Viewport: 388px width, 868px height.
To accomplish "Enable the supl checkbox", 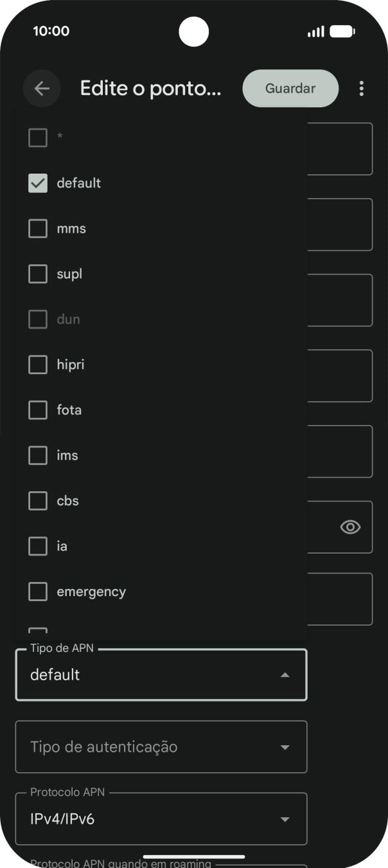I will point(38,274).
